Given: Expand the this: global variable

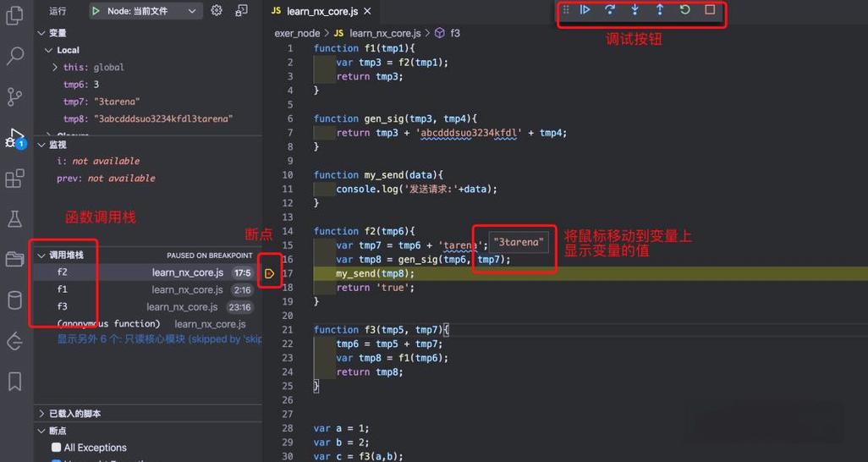Looking at the screenshot, I should [x=55, y=67].
